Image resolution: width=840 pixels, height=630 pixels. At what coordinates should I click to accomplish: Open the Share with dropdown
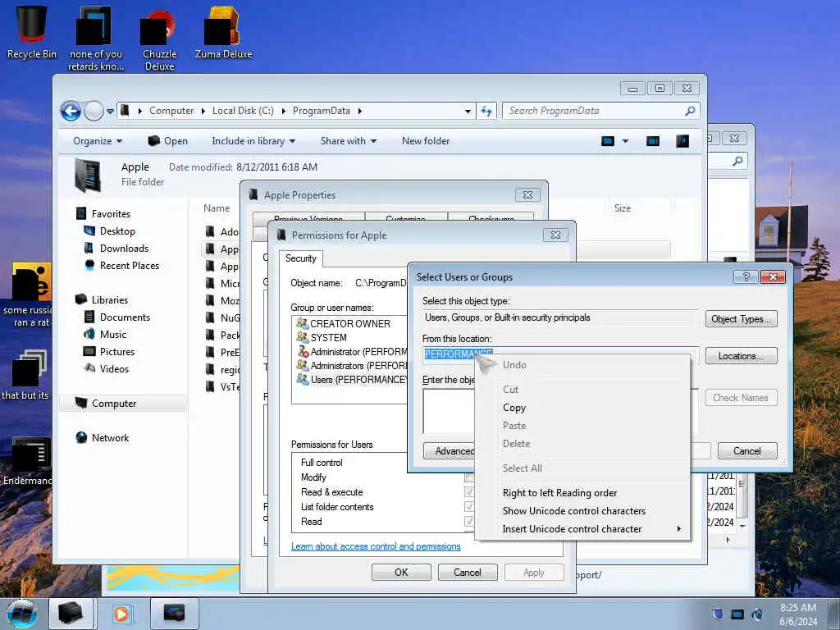(348, 141)
